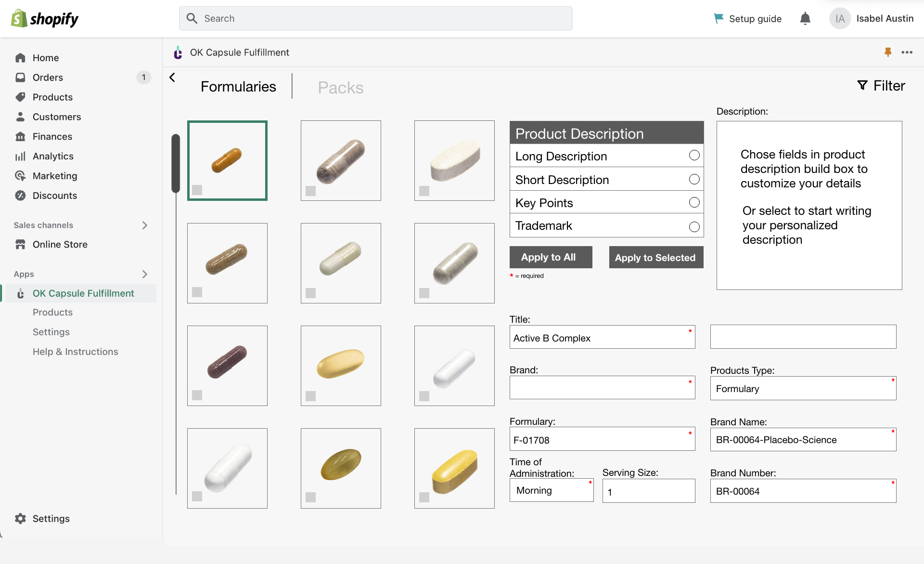Open the three-dots more options menu

907,52
